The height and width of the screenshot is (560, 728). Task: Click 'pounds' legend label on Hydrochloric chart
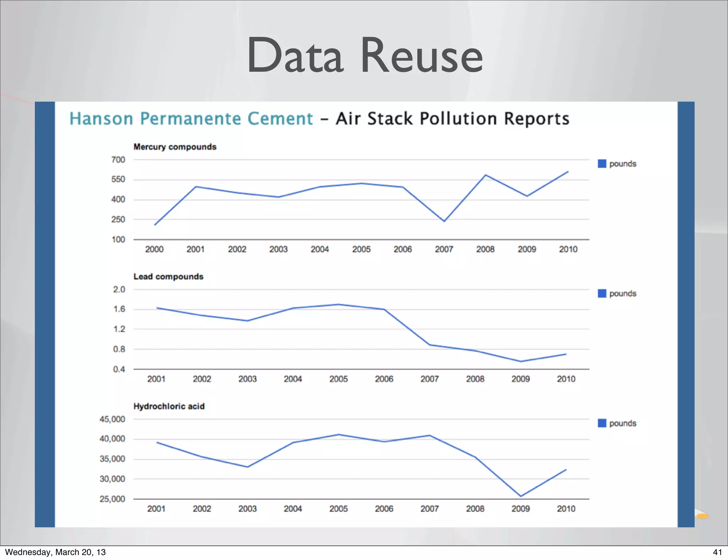point(623,423)
